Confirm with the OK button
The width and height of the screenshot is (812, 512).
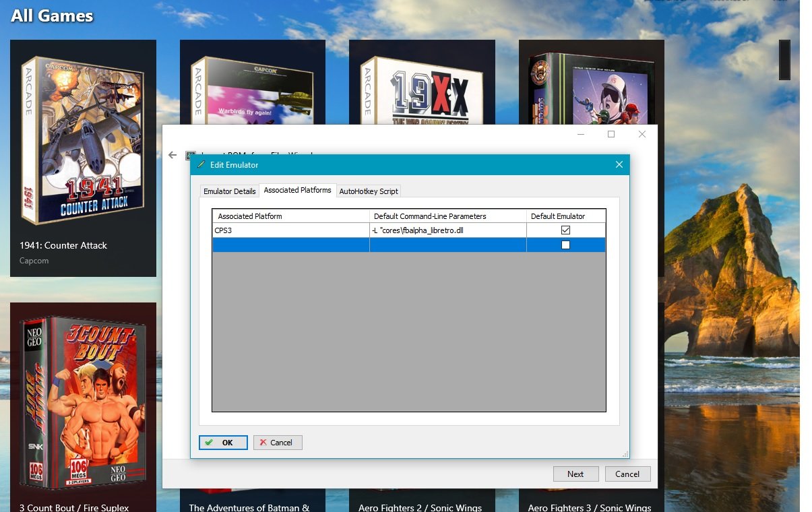[x=223, y=443]
